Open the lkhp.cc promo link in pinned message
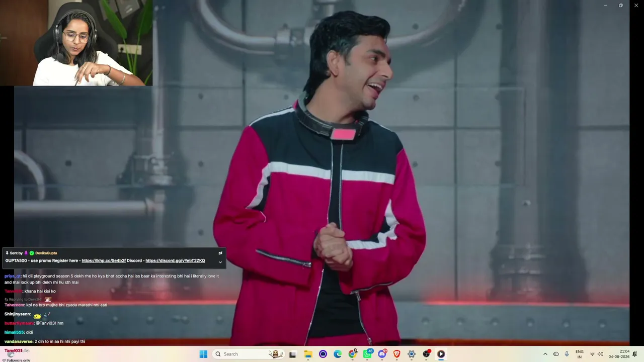The height and width of the screenshot is (362, 644). pos(104,260)
